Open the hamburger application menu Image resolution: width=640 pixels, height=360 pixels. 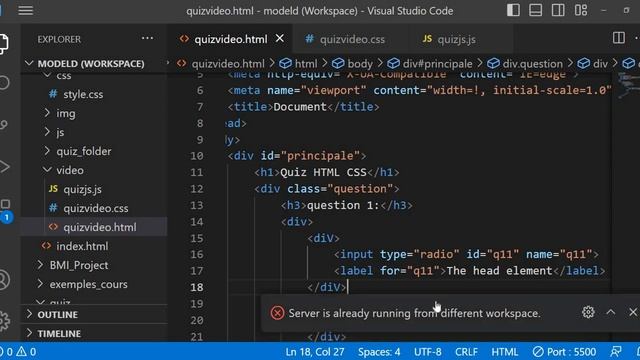25,10
